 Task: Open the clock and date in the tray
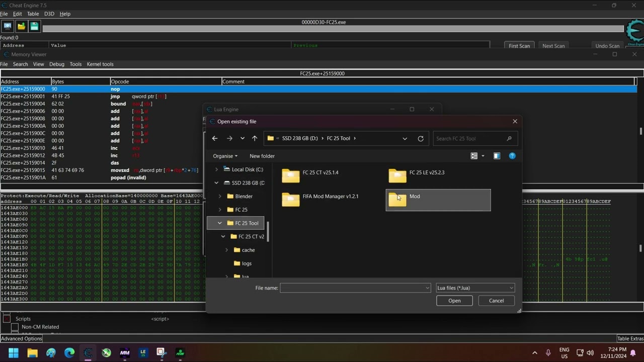[x=613, y=353]
